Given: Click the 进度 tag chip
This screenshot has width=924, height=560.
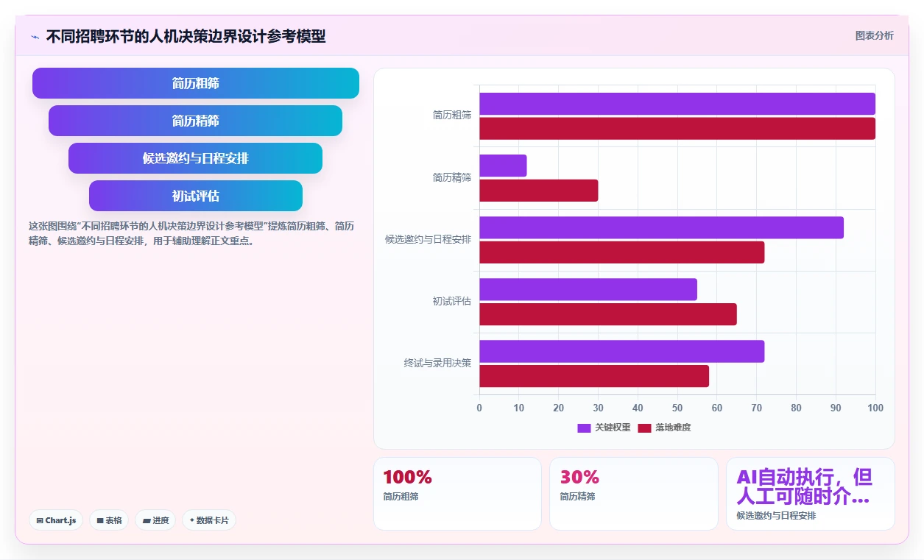Looking at the screenshot, I should click(x=155, y=520).
